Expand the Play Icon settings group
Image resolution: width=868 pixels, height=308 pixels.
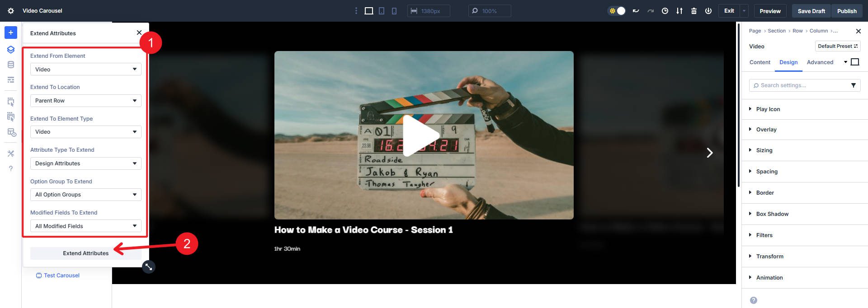[x=768, y=109]
